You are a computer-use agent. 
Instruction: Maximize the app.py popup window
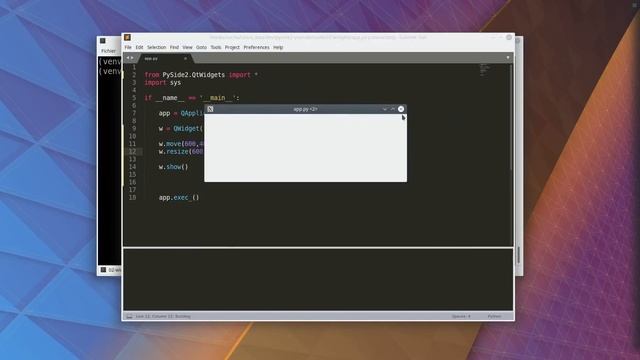tap(393, 109)
